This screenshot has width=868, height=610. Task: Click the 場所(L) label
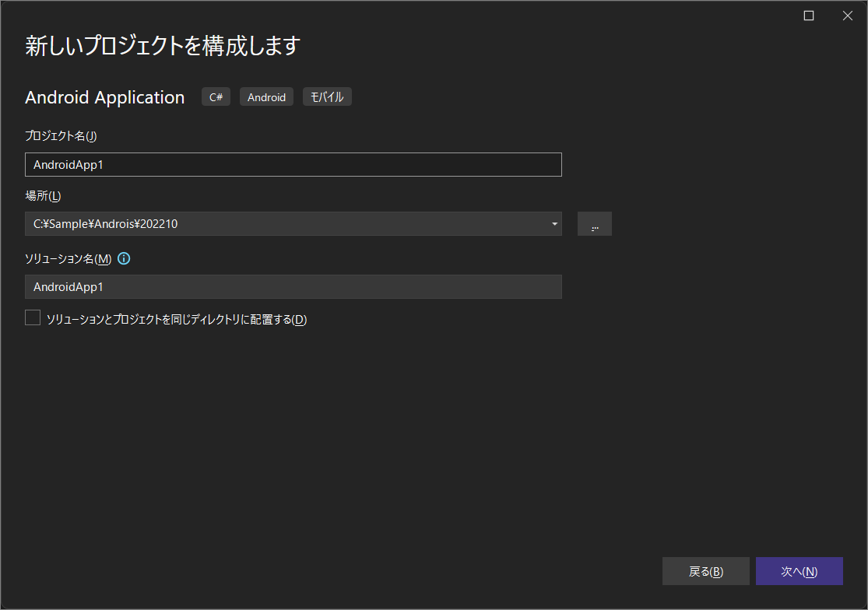pyautogui.click(x=43, y=195)
